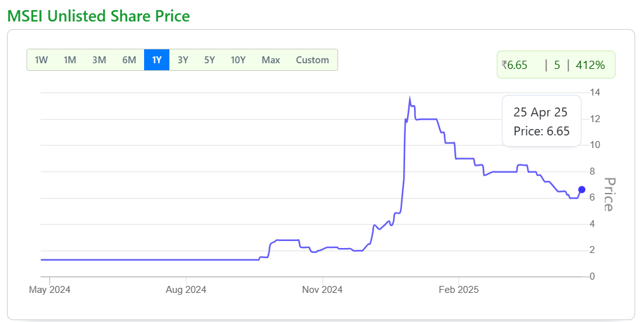Select the 1M time range
The width and height of the screenshot is (644, 322).
tap(70, 60)
